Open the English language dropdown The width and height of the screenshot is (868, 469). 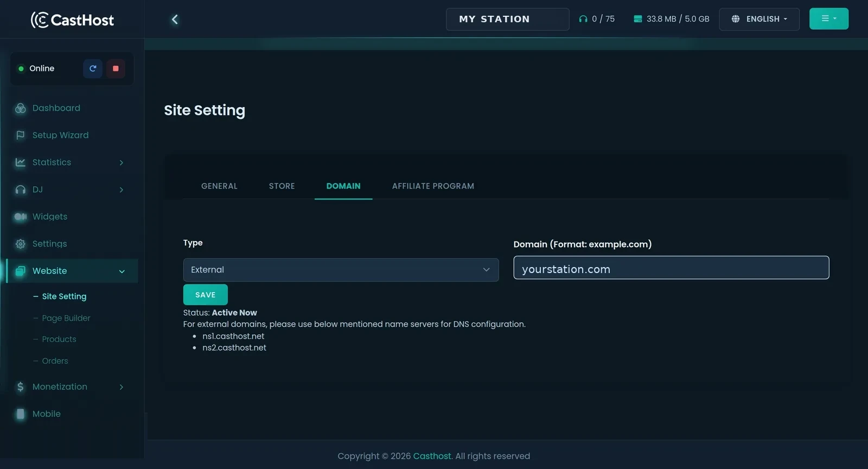click(x=759, y=19)
